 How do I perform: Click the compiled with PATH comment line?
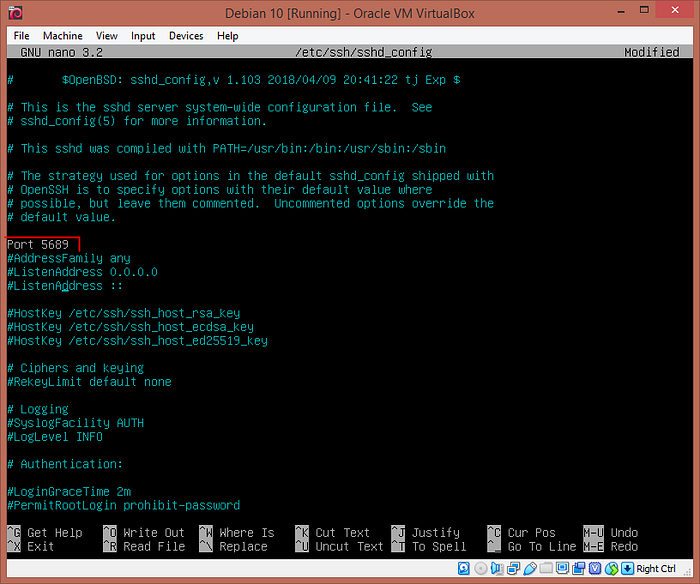[x=227, y=149]
